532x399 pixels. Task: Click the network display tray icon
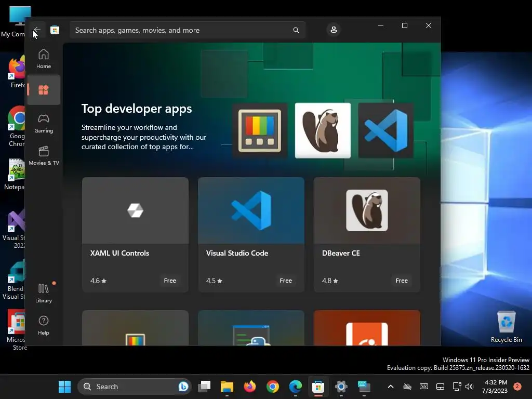(457, 387)
